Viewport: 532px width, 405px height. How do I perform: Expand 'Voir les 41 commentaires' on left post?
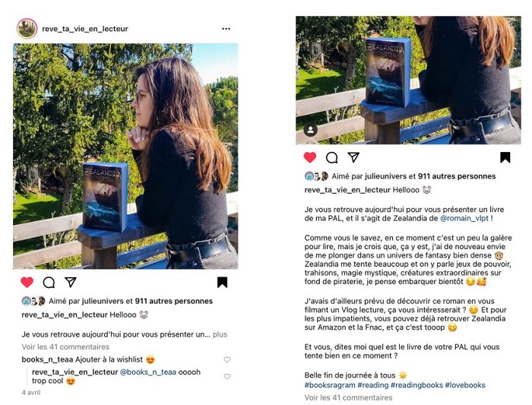[65, 347]
